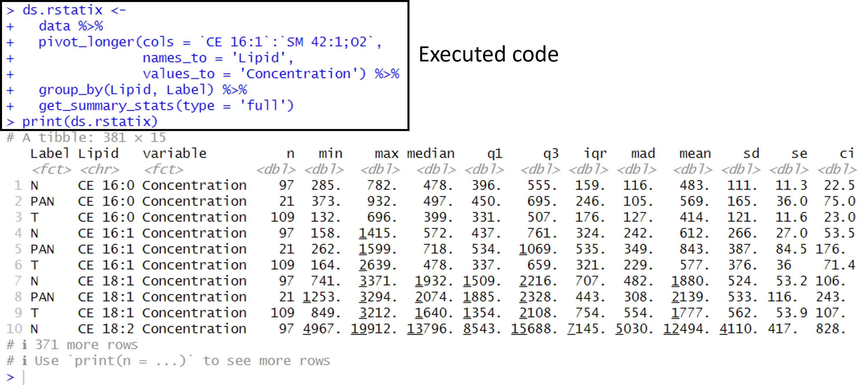Click max value '782.' in row 1

click(382, 185)
